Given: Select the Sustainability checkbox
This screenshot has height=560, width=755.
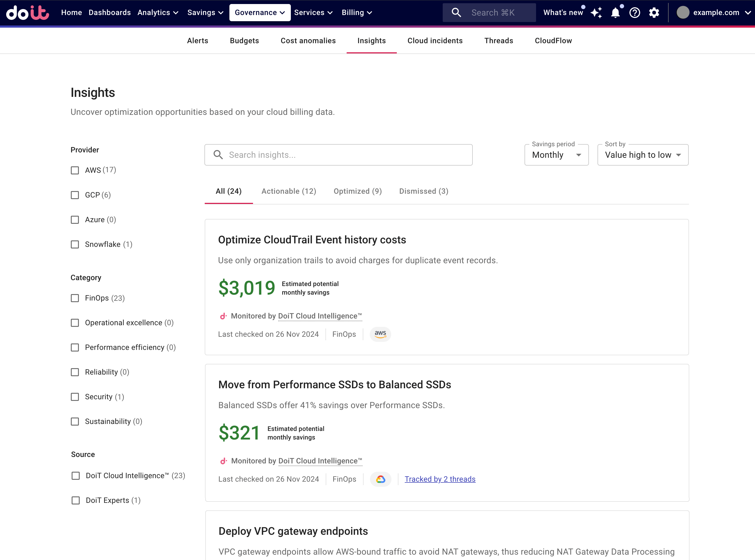Looking at the screenshot, I should click(75, 421).
